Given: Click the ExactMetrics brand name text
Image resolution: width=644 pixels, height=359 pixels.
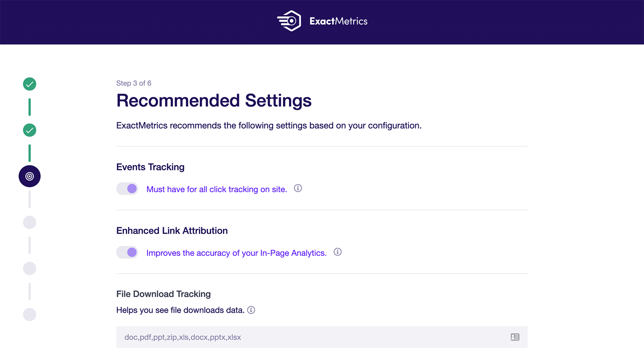Looking at the screenshot, I should [x=338, y=21].
